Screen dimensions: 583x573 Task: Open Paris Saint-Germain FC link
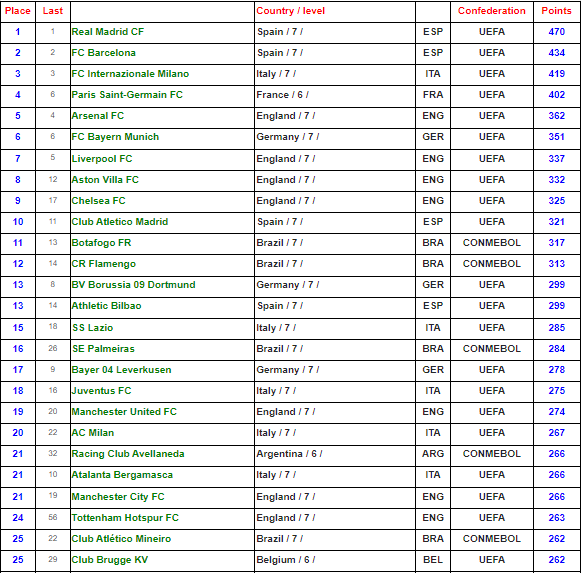127,95
